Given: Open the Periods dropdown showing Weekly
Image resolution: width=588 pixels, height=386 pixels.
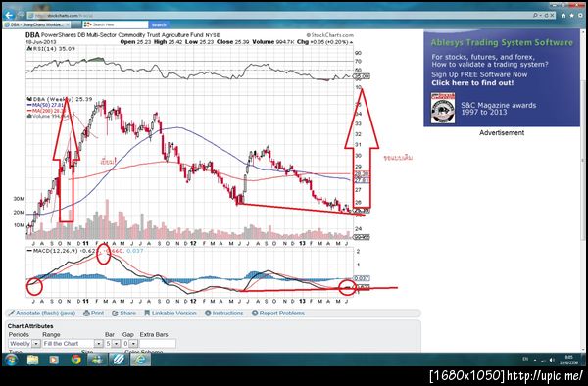Looking at the screenshot, I should [24, 343].
